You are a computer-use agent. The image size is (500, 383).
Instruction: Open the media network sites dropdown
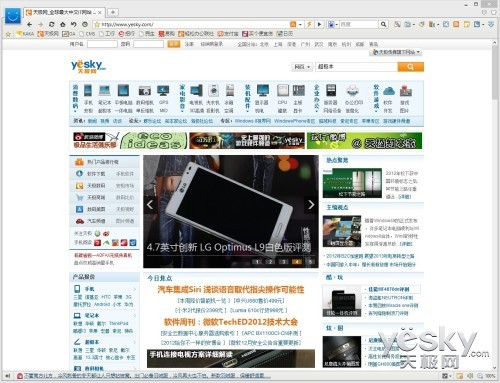coord(396,52)
